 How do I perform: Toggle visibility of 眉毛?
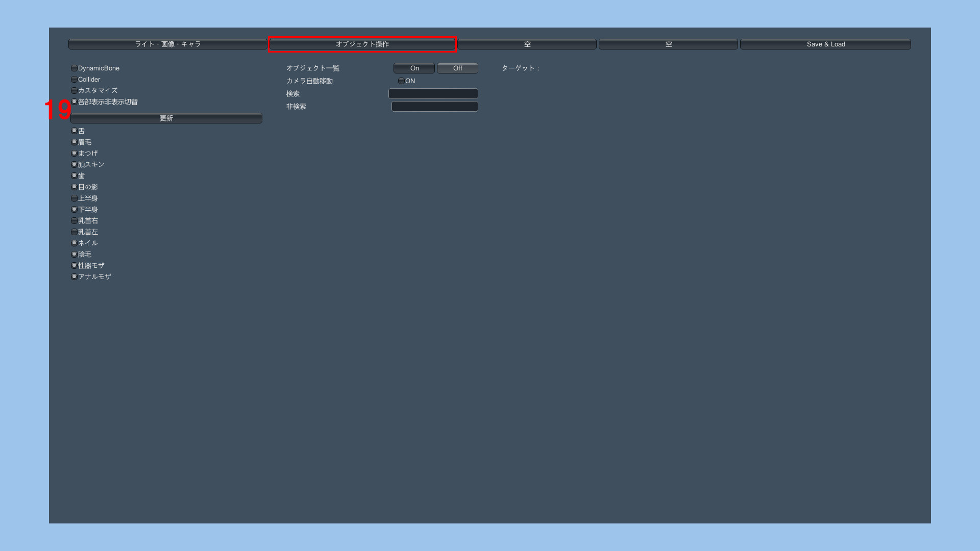tap(75, 142)
